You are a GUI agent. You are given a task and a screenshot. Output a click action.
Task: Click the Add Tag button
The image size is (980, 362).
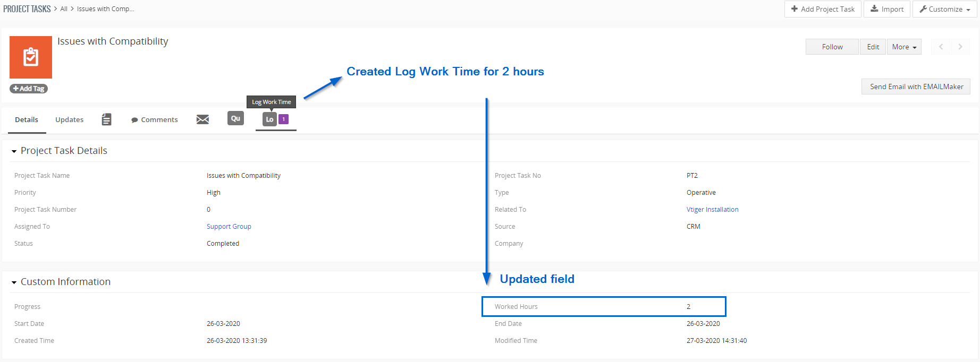(x=29, y=89)
